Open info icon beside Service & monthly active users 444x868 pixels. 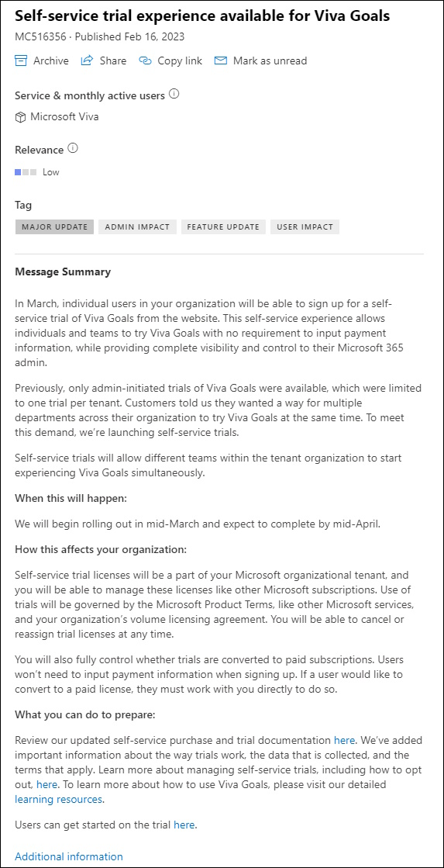coord(174,95)
